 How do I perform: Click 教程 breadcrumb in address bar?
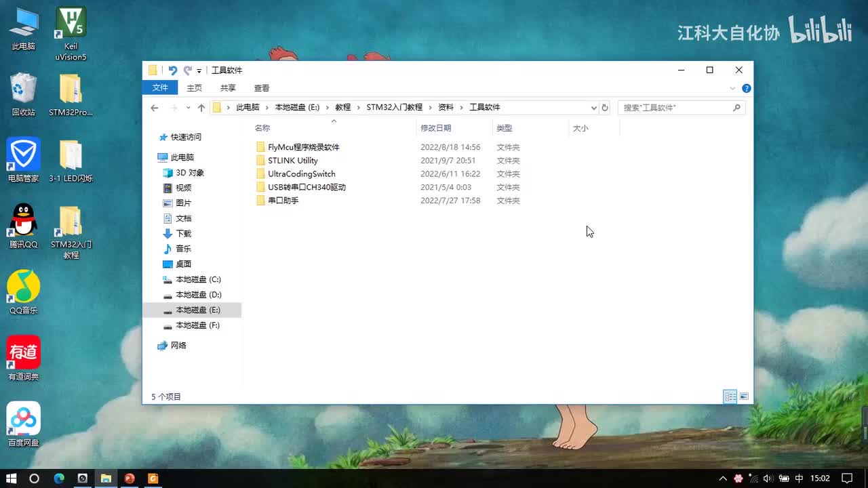343,108
